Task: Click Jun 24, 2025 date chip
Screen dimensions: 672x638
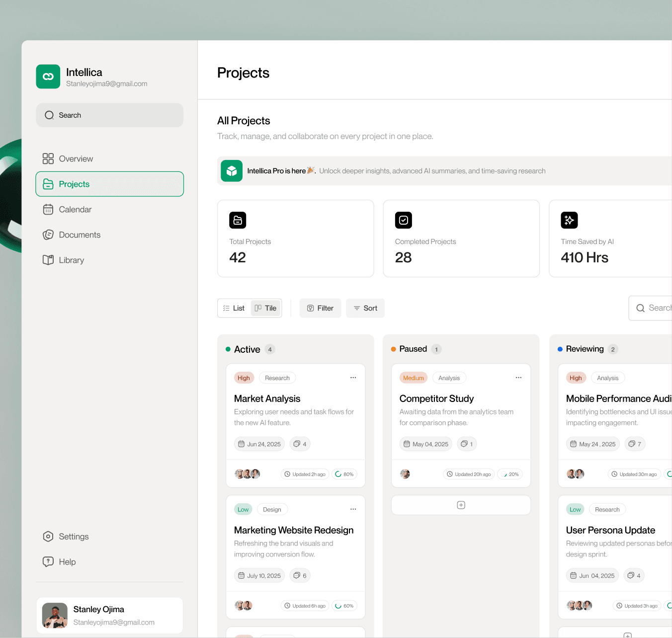Action: coord(259,444)
